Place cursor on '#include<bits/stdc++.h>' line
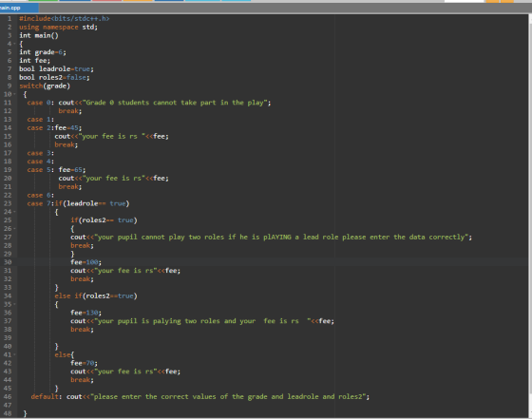This screenshot has height=419, width=532. pyautogui.click(x=65, y=19)
